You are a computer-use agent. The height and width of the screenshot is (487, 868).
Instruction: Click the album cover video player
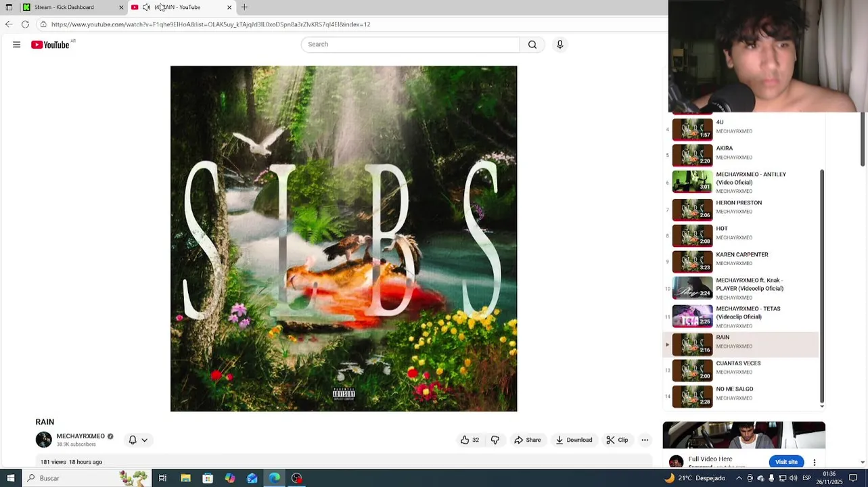[344, 238]
